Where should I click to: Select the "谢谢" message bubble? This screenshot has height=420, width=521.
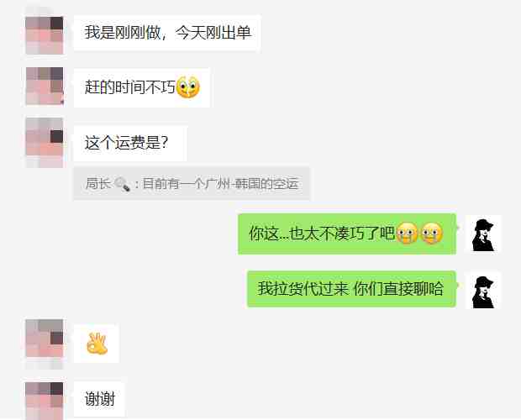(x=99, y=399)
